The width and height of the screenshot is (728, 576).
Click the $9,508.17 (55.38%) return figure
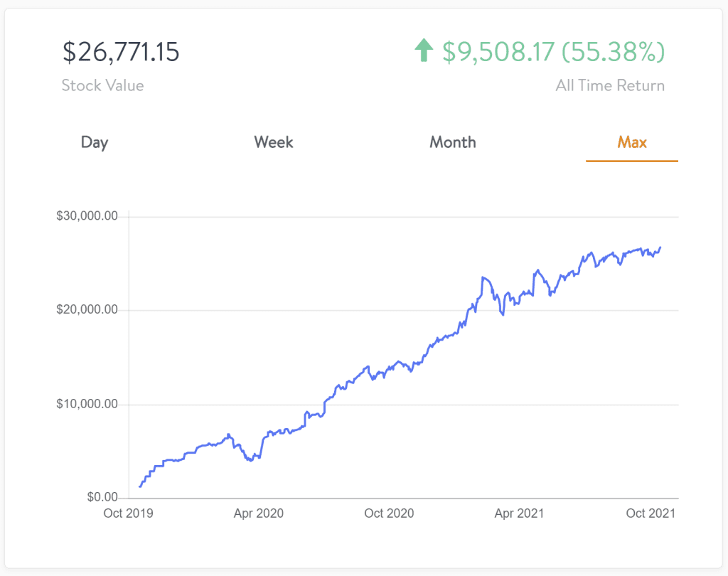(x=553, y=52)
